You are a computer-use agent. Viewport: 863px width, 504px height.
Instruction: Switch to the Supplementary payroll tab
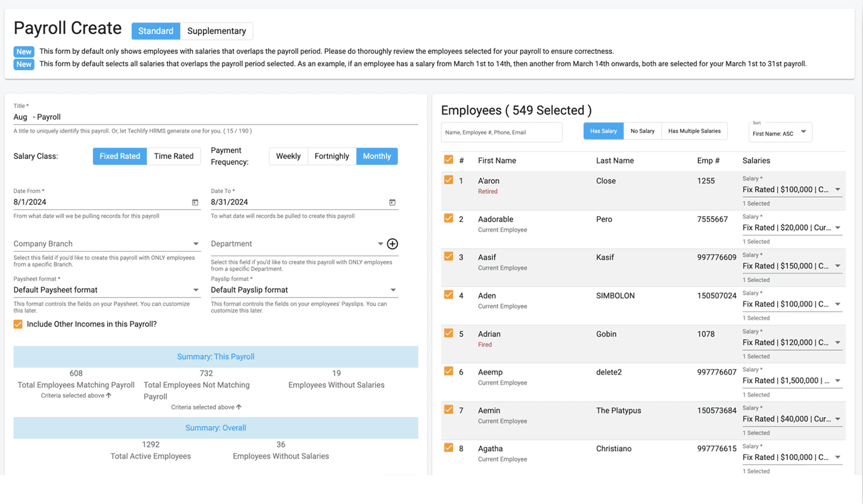[x=217, y=31]
